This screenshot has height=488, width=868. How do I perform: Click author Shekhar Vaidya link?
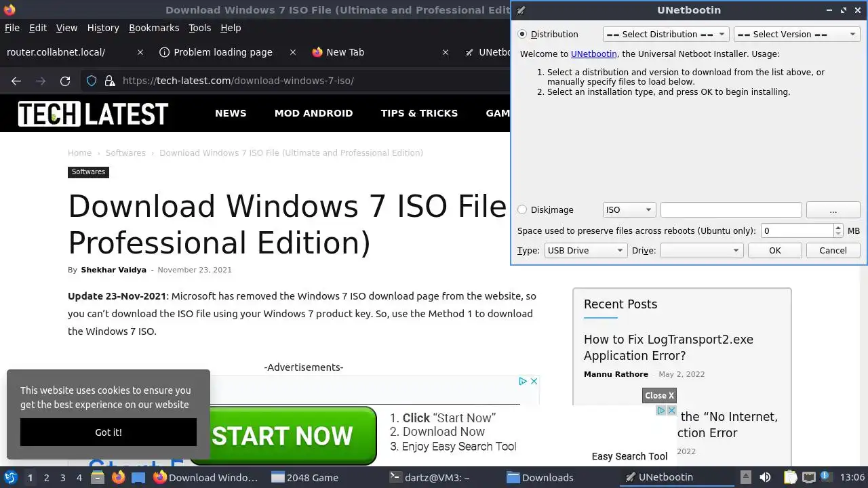(113, 270)
